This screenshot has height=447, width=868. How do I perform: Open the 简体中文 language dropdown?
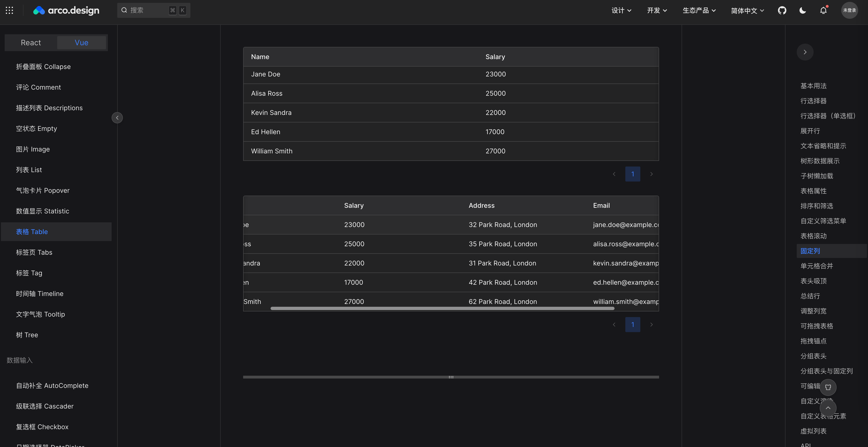(747, 11)
